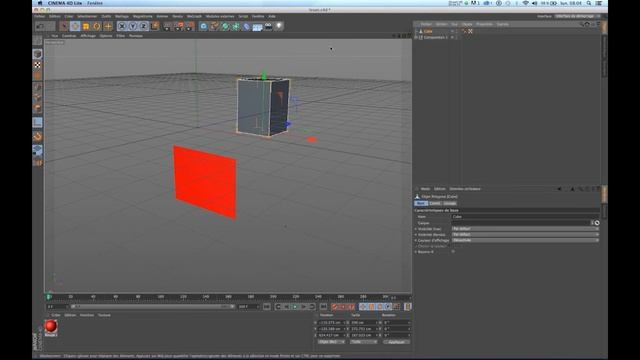Click the orange snap magnet icon
640x360 pixels.
click(x=38, y=137)
